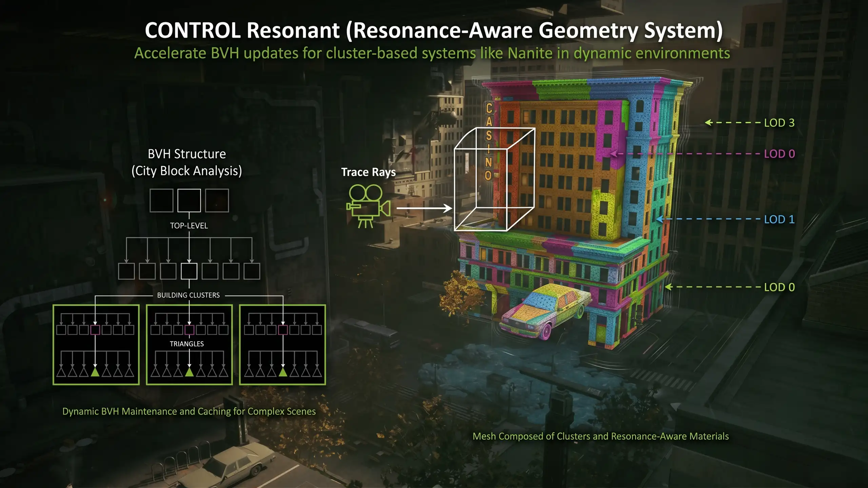Click the green film camera icon
The width and height of the screenshot is (868, 488).
[x=369, y=206]
